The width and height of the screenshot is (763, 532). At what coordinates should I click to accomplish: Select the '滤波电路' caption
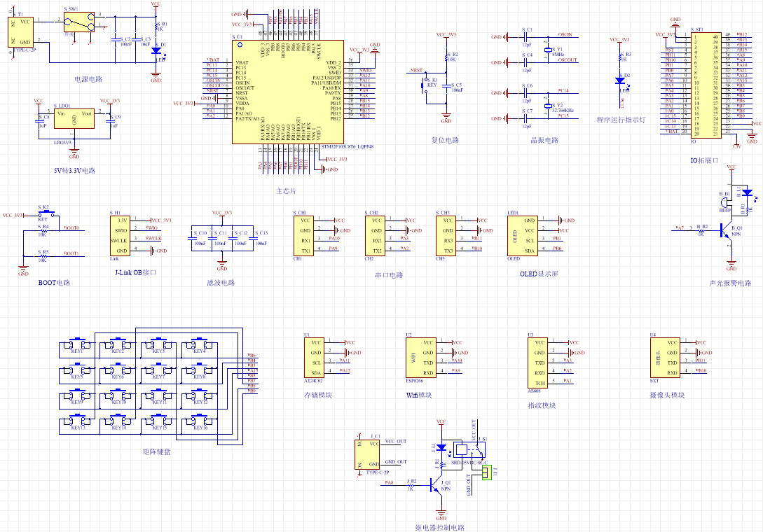pos(221,283)
